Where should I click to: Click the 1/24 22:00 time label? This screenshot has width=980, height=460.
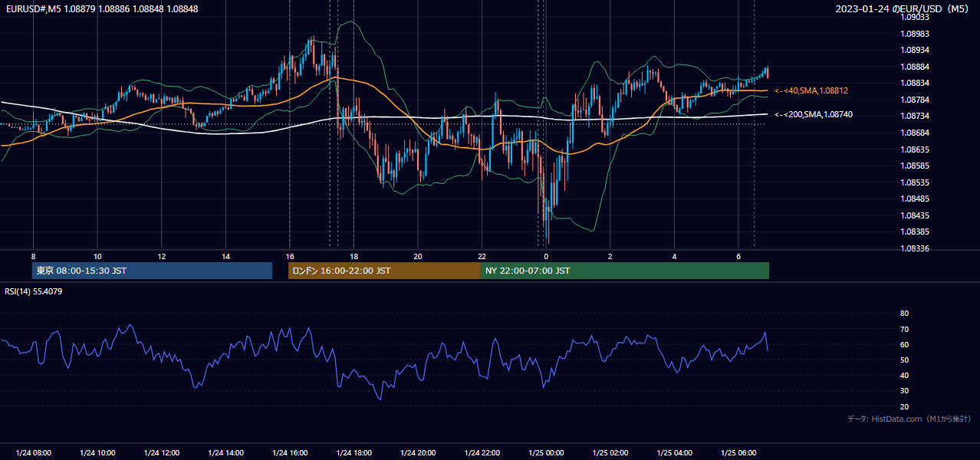click(x=482, y=453)
